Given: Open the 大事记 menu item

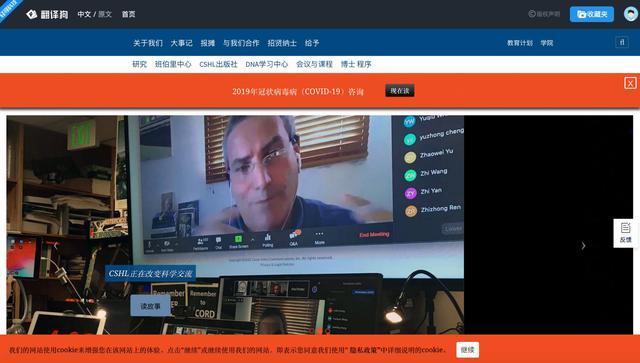Looking at the screenshot, I should click(181, 43).
